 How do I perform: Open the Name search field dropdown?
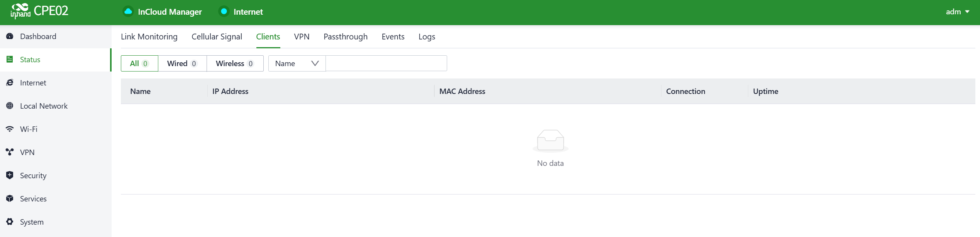[x=297, y=63]
